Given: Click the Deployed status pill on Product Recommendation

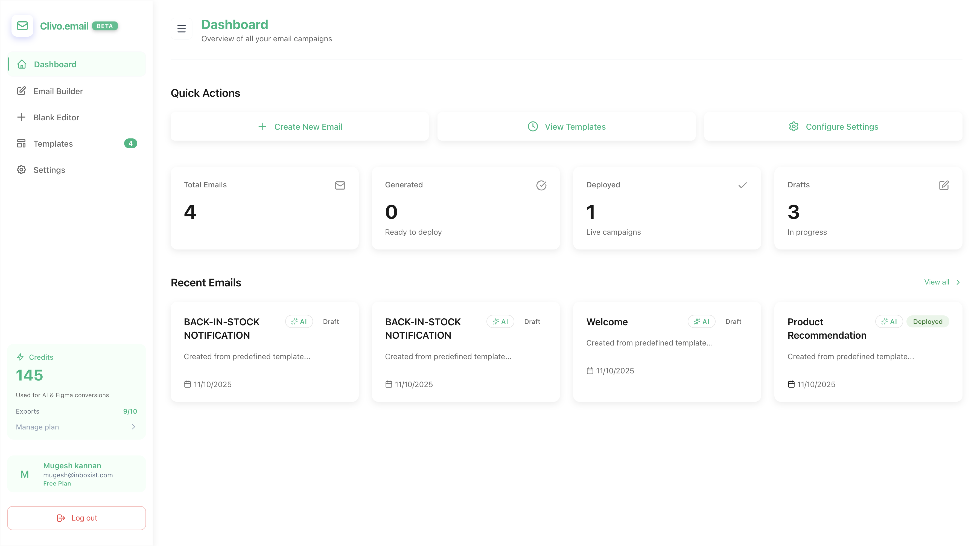Looking at the screenshot, I should 927,321.
